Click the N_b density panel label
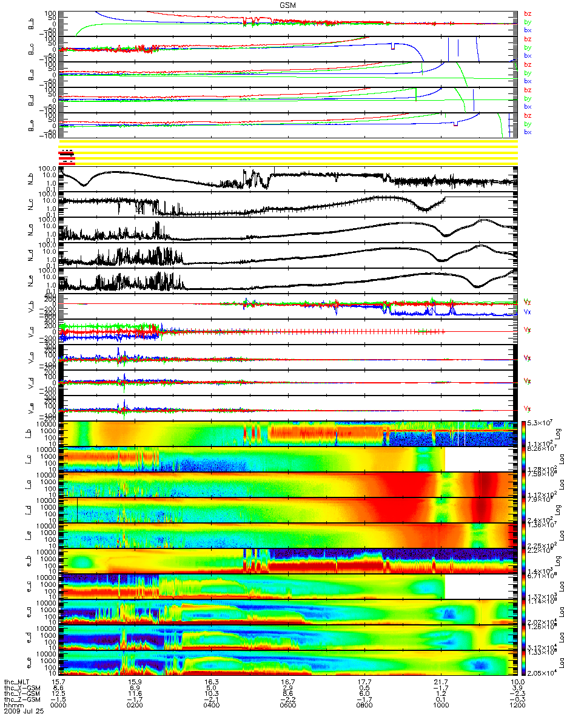Viewport: 564px width, 728px height. (31, 180)
